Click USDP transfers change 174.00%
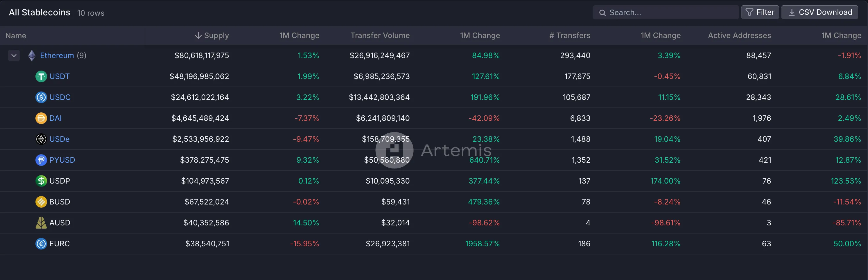868x280 pixels. pos(665,181)
